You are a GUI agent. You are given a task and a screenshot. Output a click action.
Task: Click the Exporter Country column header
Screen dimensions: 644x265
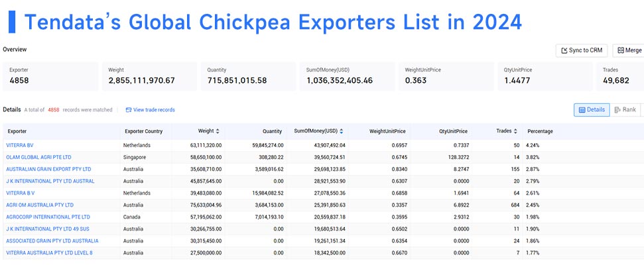pyautogui.click(x=144, y=132)
